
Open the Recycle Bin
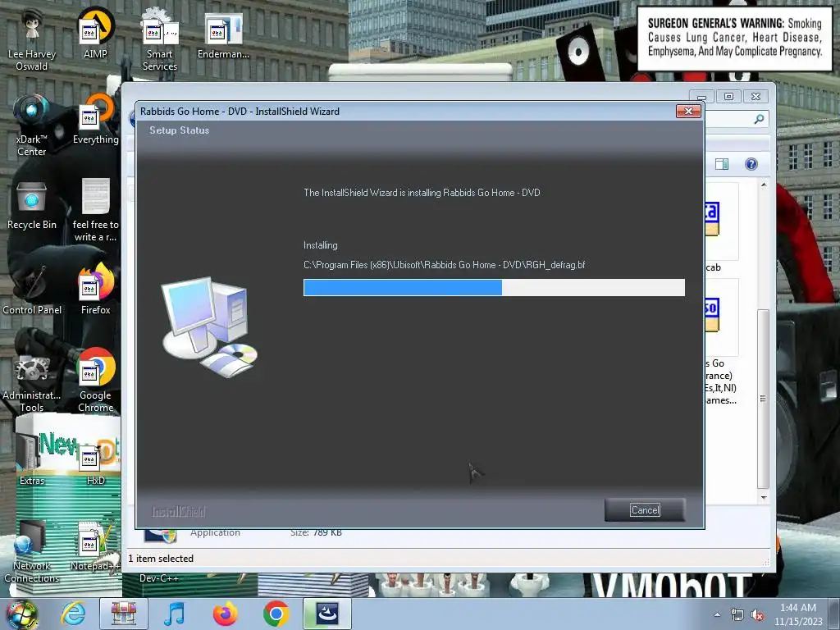pyautogui.click(x=32, y=204)
